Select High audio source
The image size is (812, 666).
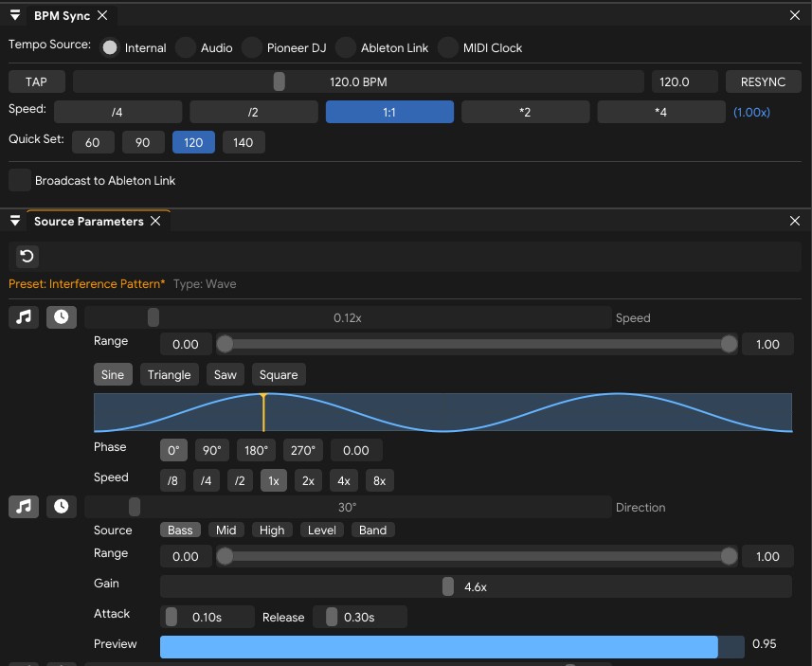point(272,530)
